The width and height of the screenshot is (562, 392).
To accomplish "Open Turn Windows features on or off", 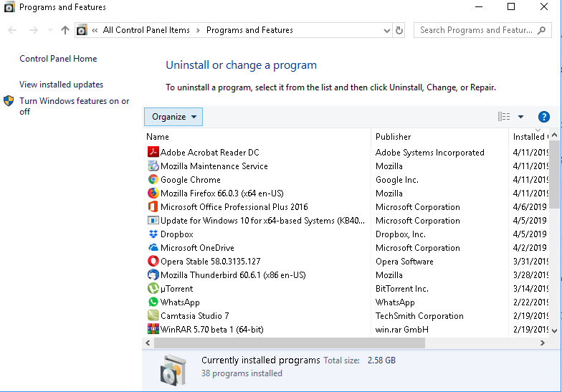I will click(x=75, y=106).
